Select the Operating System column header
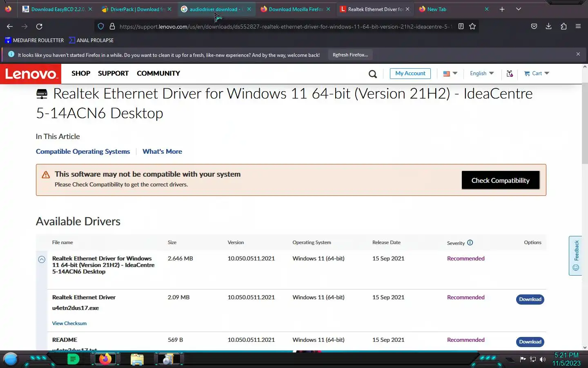This screenshot has width=588, height=368. coord(312,242)
